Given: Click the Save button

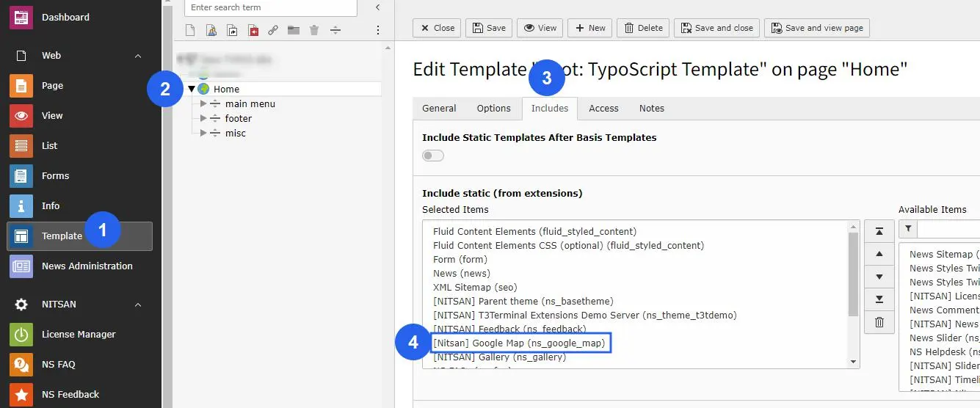Looking at the screenshot, I should click(x=489, y=28).
